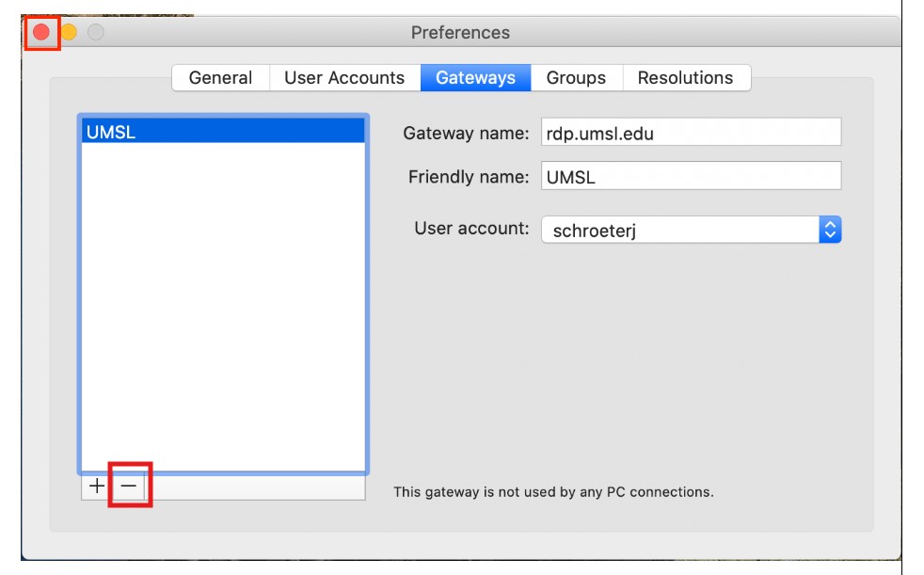Edit the Friendly name field showing UMSL
Screen dimensions: 924x575
[x=692, y=175]
